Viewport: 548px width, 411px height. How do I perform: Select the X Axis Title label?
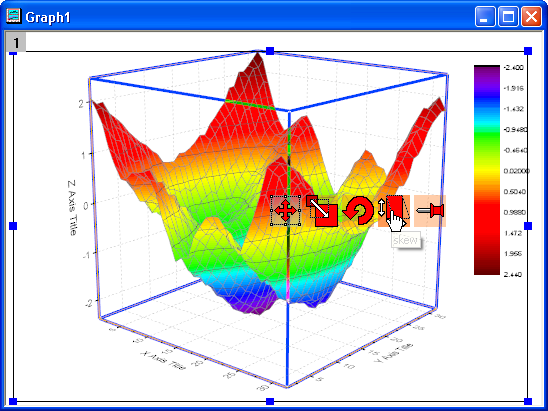[x=163, y=360]
